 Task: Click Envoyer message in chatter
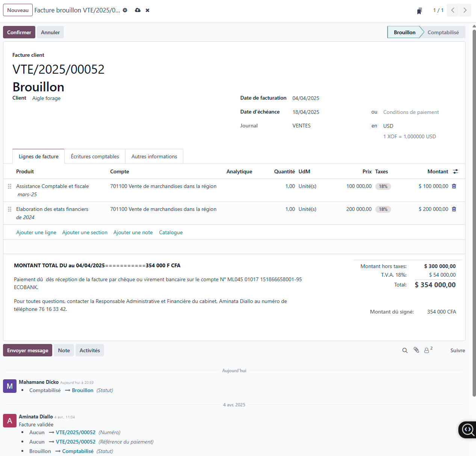[28, 350]
